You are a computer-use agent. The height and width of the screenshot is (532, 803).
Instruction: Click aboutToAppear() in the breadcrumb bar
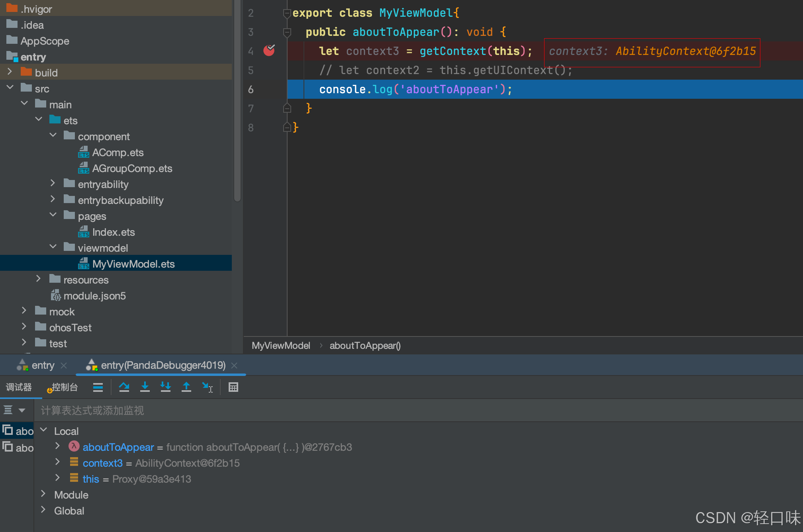click(x=365, y=346)
